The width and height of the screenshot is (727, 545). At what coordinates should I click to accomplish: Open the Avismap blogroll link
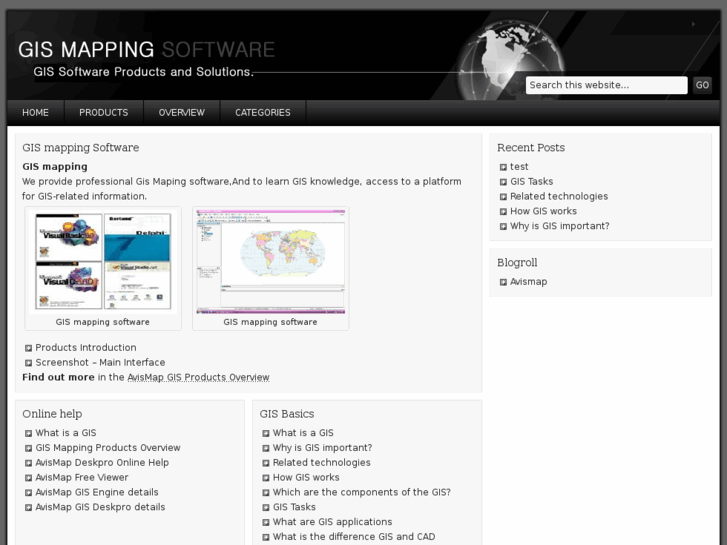point(529,282)
